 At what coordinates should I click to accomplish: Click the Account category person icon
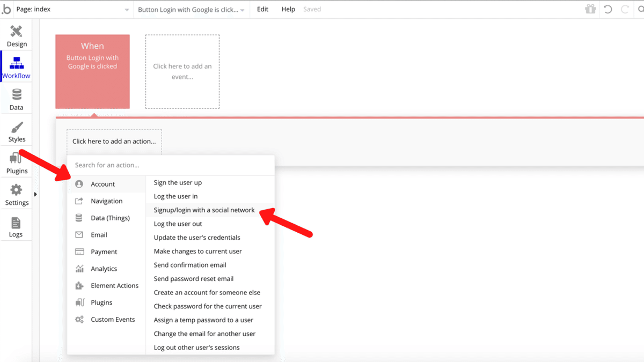79,184
